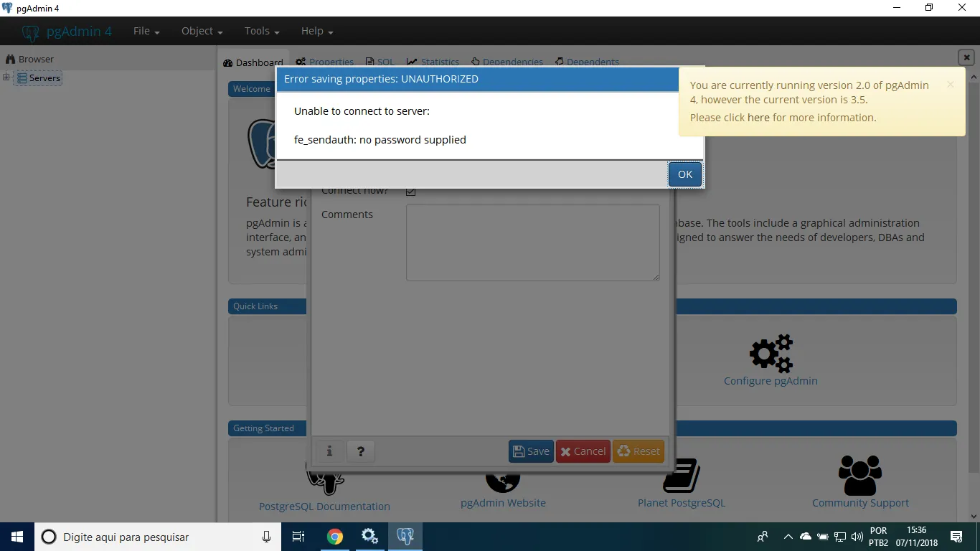Close the panel with the X button
This screenshot has width=980, height=551.
[966, 57]
